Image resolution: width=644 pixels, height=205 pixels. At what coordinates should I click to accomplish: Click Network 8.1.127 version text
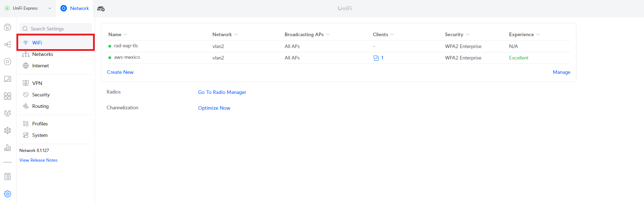[x=34, y=151]
